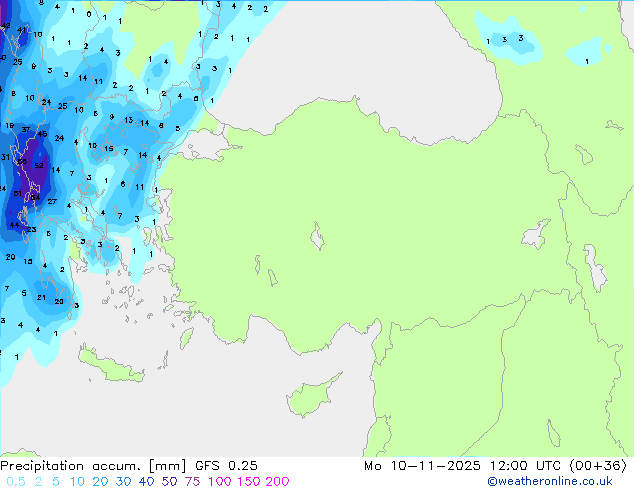
Task: Click the 'Precipitation accum. [mm]' title text
Action: tap(93, 466)
